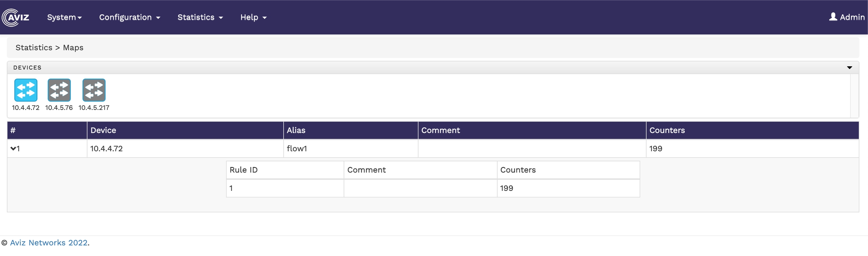Click the # column header
Viewport: 868px width, 256px height.
(13, 130)
